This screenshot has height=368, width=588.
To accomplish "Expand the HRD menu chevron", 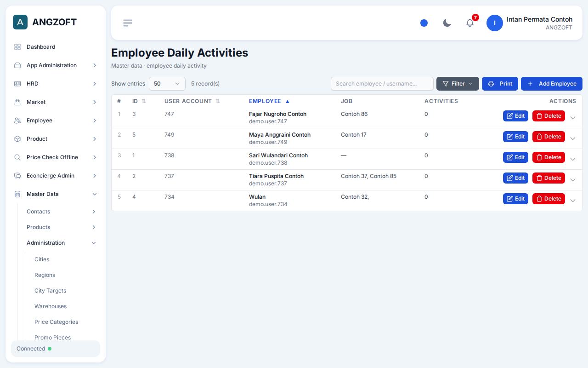I will 95,84.
